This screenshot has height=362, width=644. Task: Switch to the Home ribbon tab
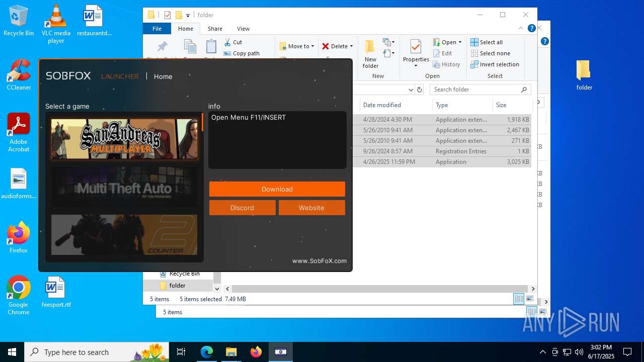pyautogui.click(x=186, y=29)
